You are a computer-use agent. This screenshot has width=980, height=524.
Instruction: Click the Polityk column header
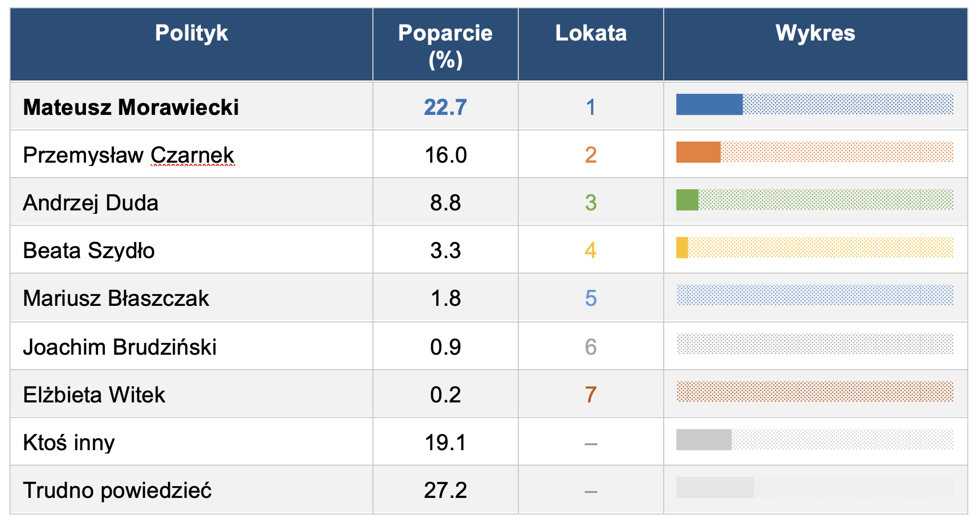tap(191, 33)
